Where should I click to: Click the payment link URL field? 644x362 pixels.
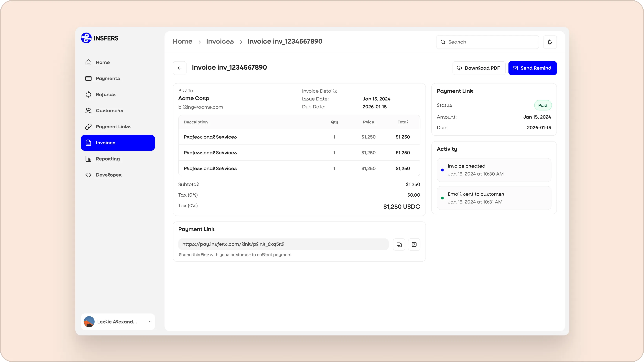click(x=283, y=244)
